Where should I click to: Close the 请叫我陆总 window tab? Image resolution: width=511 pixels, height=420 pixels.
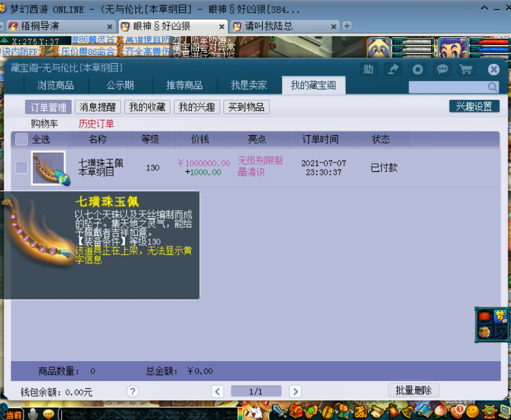334,26
